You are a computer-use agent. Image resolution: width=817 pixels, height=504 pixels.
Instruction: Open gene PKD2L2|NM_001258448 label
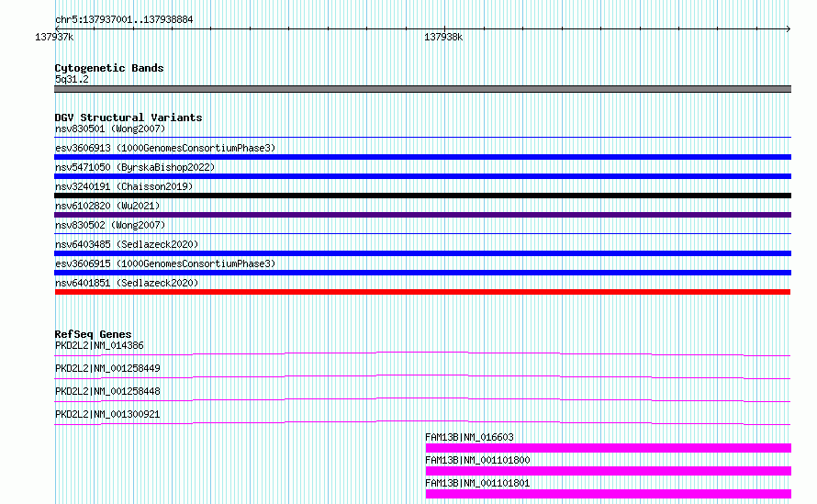(107, 391)
